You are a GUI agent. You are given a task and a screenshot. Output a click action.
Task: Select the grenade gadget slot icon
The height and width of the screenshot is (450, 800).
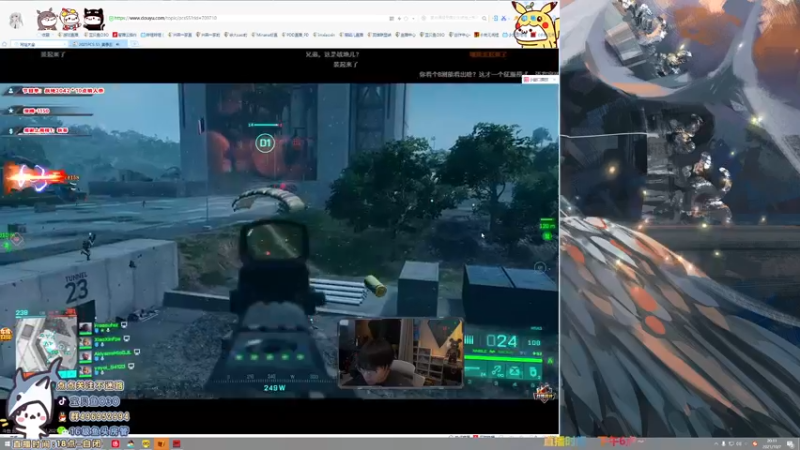pos(533,372)
